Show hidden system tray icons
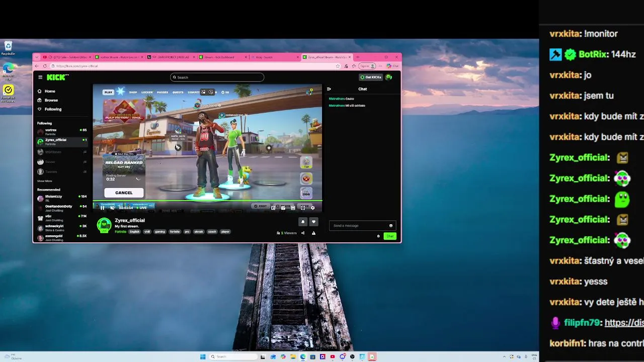This screenshot has height=362, width=644. tap(504, 356)
